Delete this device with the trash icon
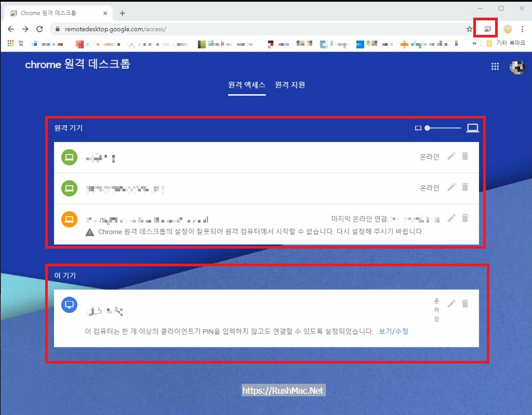Screen dimensions: 532x415 [465, 303]
